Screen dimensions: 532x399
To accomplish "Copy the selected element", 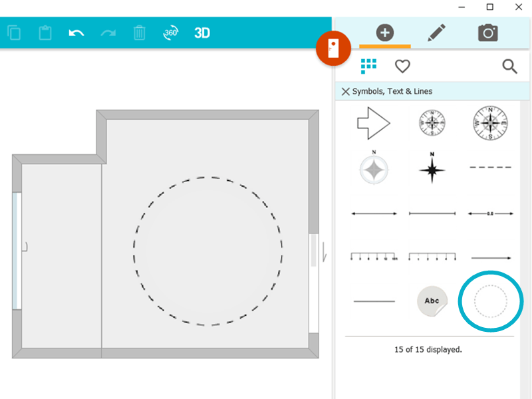I will coord(14,33).
